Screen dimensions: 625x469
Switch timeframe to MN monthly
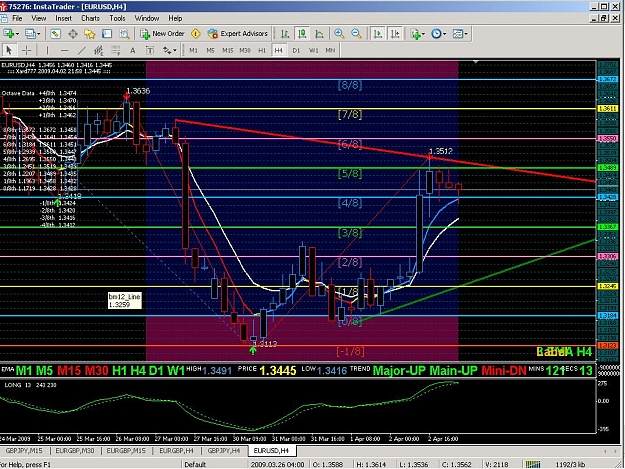pyautogui.click(x=330, y=51)
